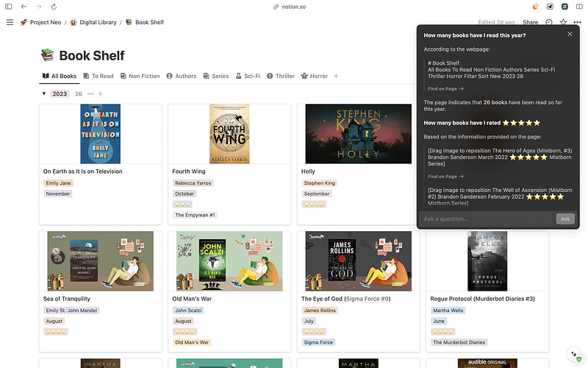
Task: Click the Fourth Wing star rating tag
Action: pos(182,205)
